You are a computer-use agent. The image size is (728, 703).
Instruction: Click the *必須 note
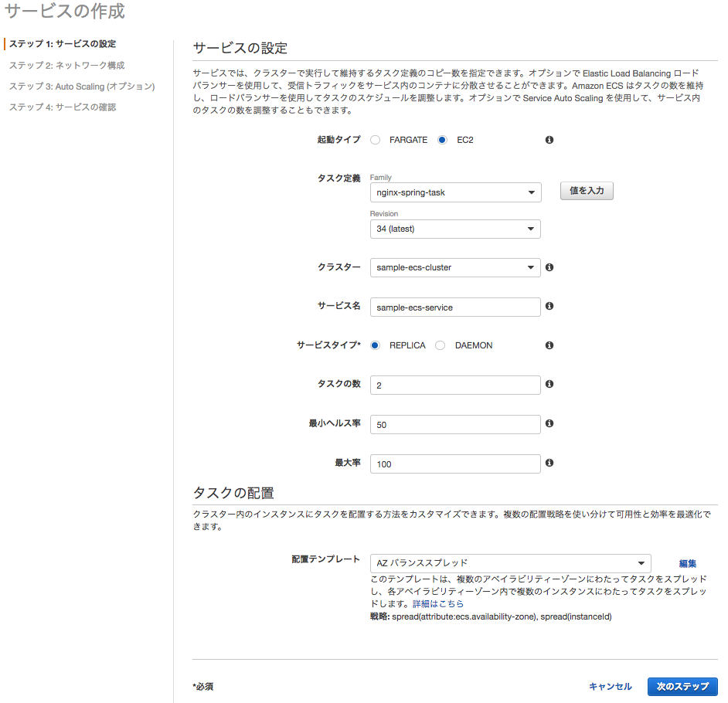[x=203, y=686]
